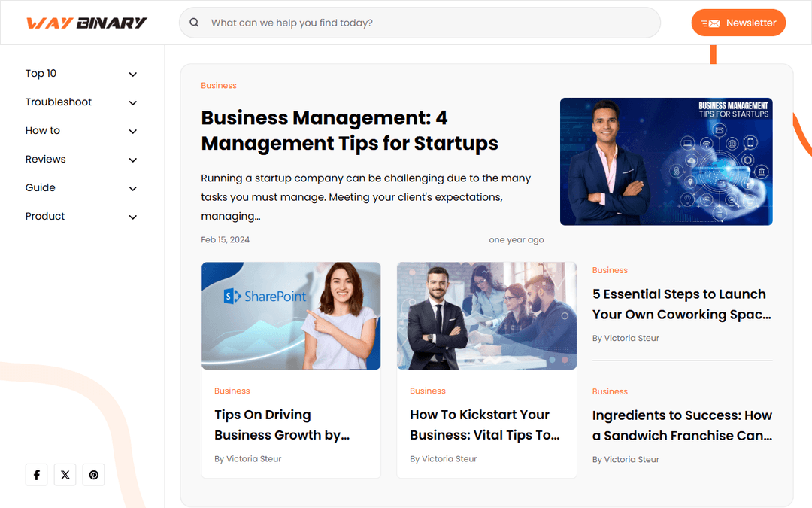Expand the Product chevron
This screenshot has width=812, height=508.
point(132,217)
